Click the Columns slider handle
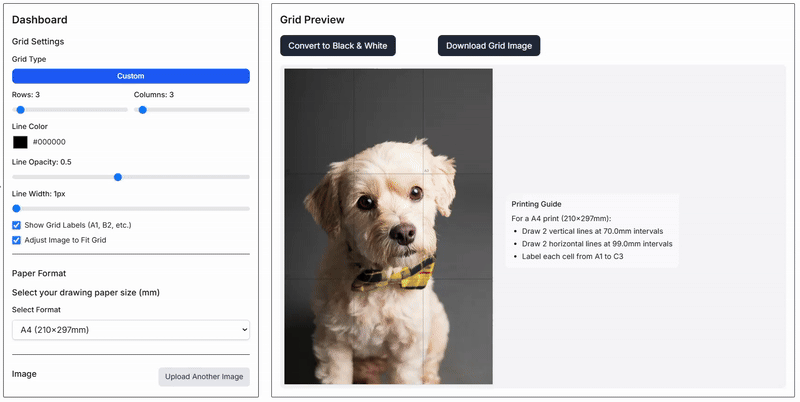The width and height of the screenshot is (800, 402). coord(142,110)
